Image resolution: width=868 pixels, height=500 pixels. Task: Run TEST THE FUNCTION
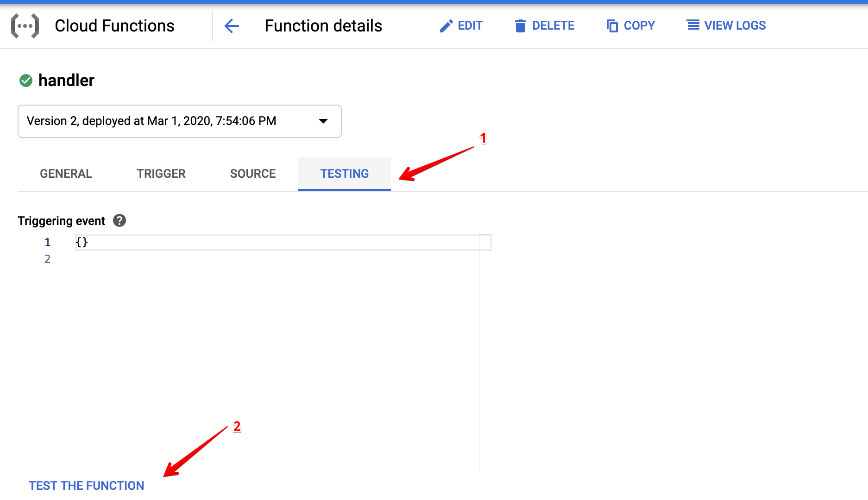(86, 486)
